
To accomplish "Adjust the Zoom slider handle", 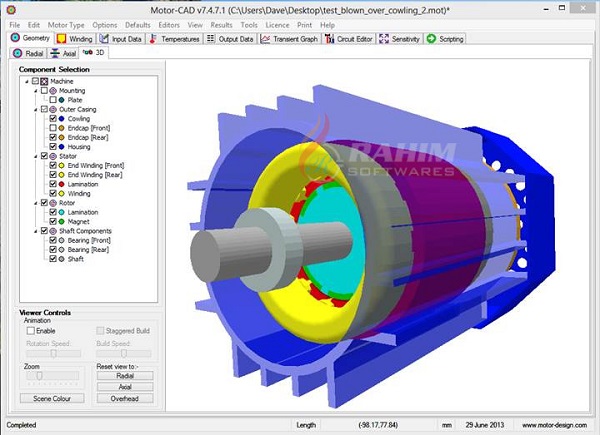I will (39, 376).
